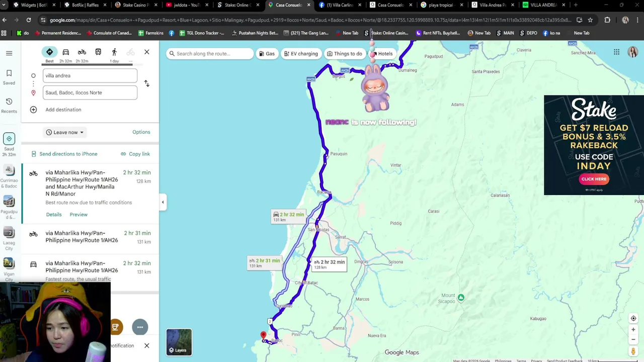Viewport: 644px width, 362px height.
Task: Select car route via Maharlika Hwy 2 hr 32 min
Action: pyautogui.click(x=91, y=270)
